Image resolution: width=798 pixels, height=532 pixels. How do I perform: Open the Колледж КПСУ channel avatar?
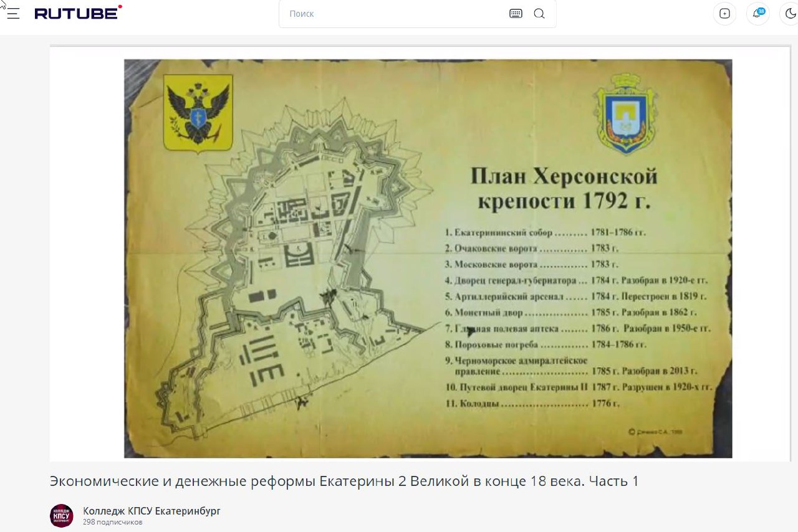pos(62,516)
